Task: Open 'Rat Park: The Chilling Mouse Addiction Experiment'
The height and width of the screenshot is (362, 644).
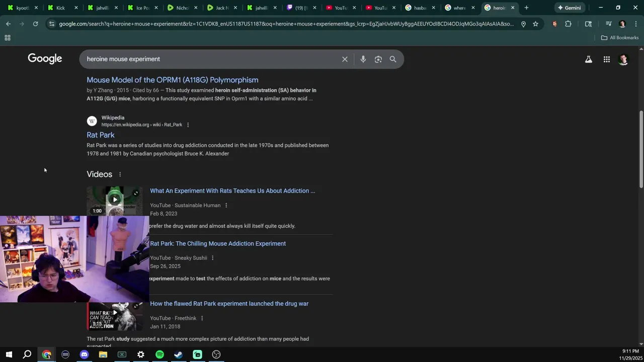Action: point(218,243)
